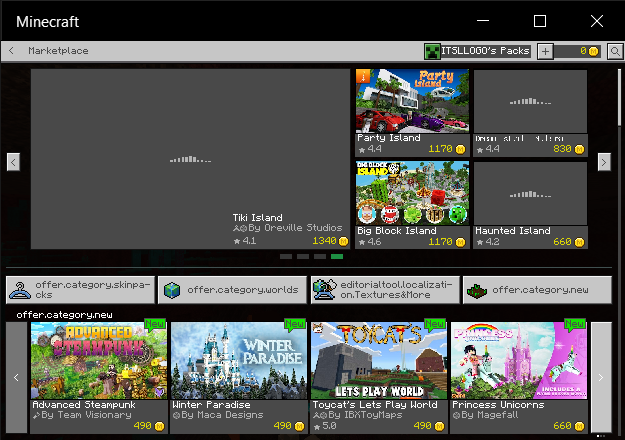Screen dimensions: 625x440
Task: Select third carousel page indicator
Action: pyautogui.click(x=320, y=256)
